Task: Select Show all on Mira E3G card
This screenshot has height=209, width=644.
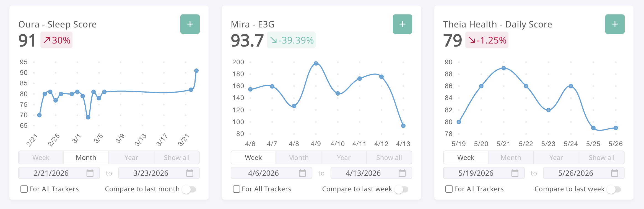Action: (x=389, y=157)
